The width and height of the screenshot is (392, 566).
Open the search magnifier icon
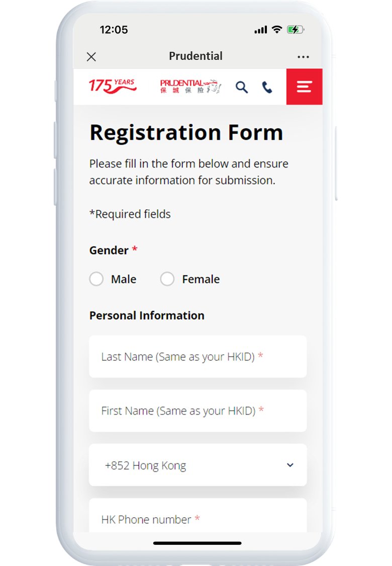tap(242, 87)
